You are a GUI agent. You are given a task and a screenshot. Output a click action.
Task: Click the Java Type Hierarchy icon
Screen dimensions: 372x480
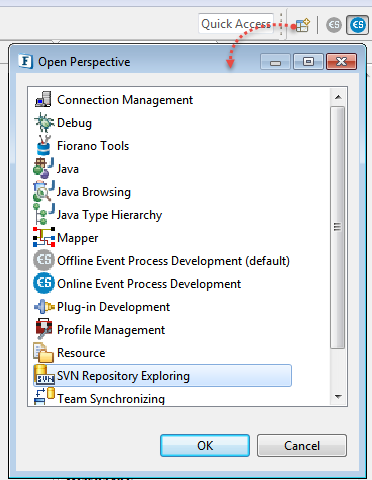(x=43, y=214)
